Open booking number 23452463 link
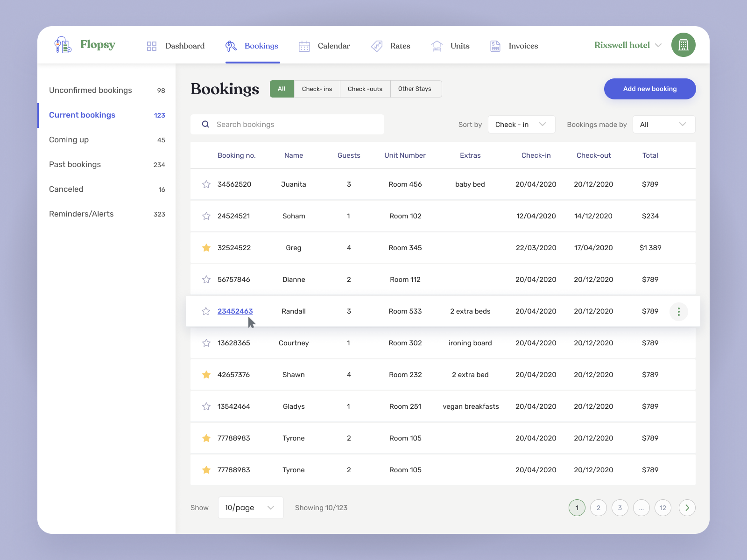The image size is (747, 560). 235,311
